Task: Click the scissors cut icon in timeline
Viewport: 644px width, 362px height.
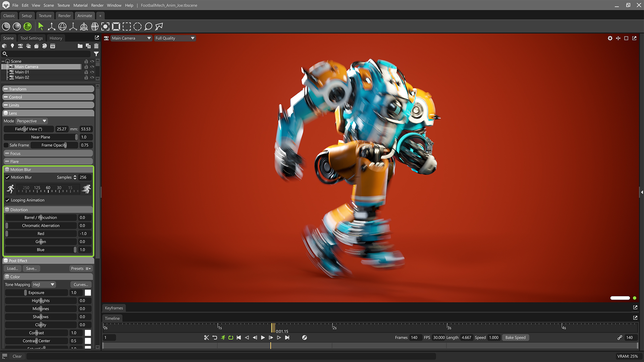Action: pos(206,338)
